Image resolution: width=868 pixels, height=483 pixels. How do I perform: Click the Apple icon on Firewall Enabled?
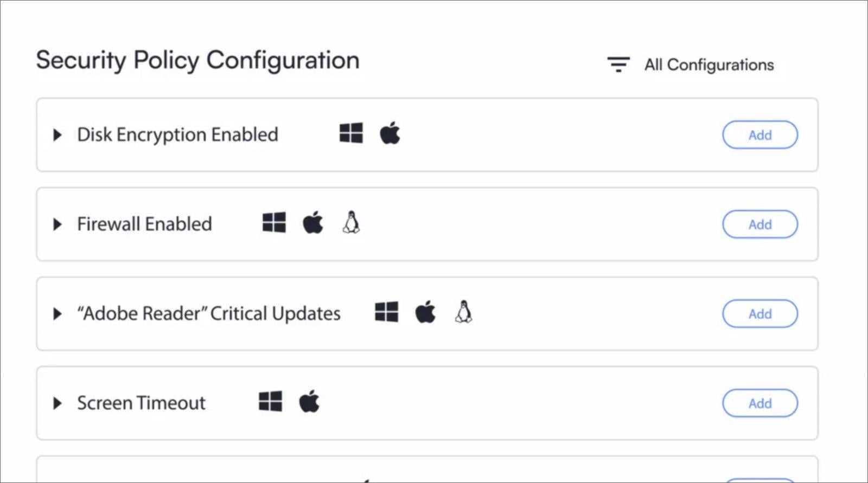pos(312,222)
